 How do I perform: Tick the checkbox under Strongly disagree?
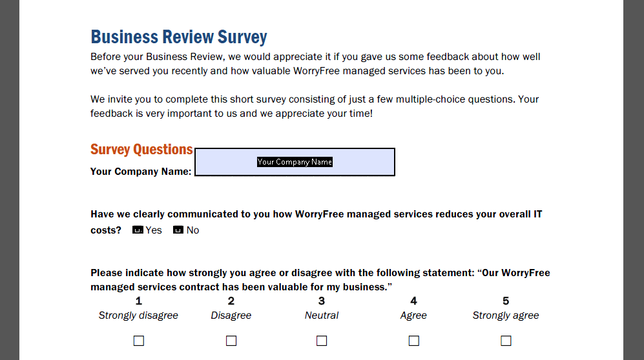(x=139, y=341)
